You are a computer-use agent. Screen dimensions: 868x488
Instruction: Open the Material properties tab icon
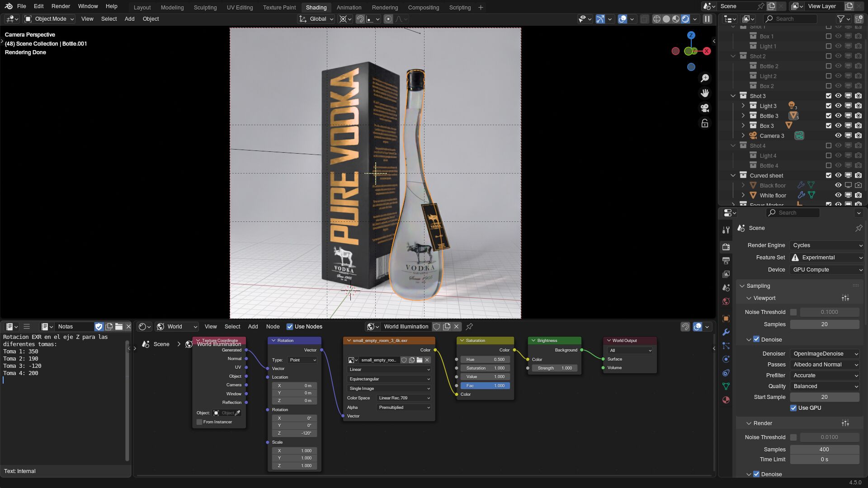[x=726, y=400]
